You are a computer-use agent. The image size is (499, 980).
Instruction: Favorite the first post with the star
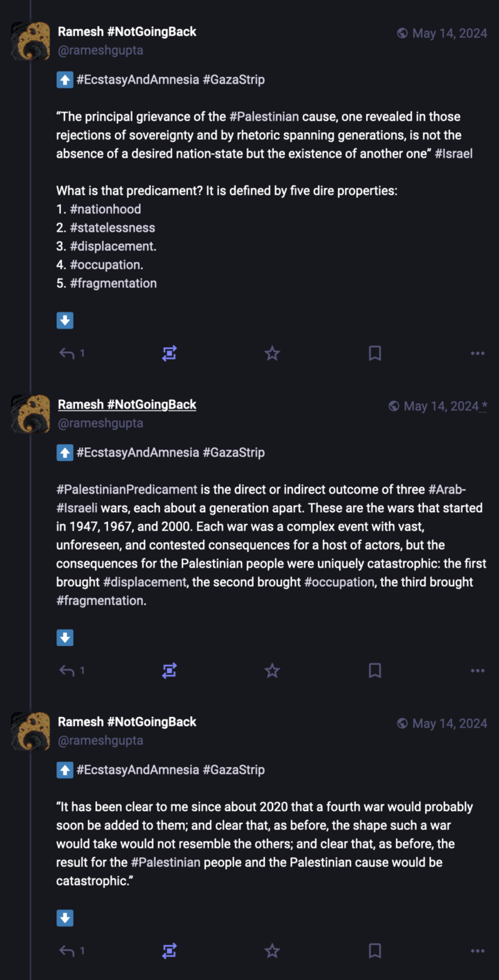(272, 354)
